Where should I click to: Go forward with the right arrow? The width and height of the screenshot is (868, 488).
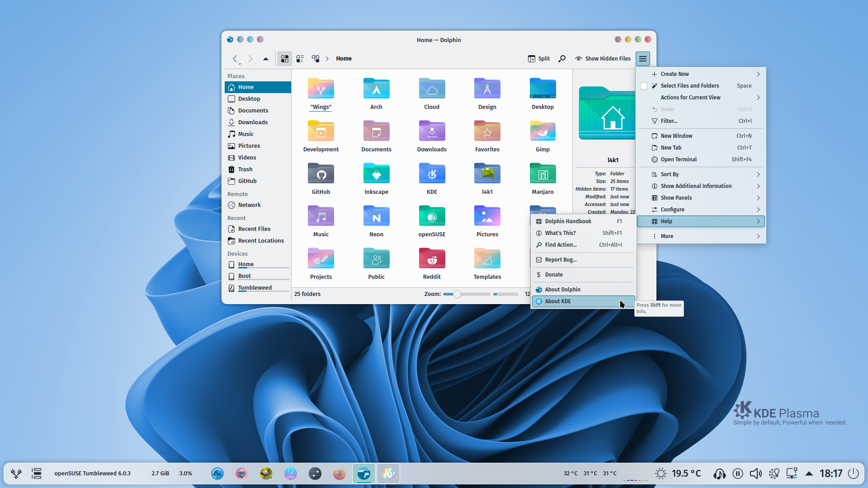point(250,59)
